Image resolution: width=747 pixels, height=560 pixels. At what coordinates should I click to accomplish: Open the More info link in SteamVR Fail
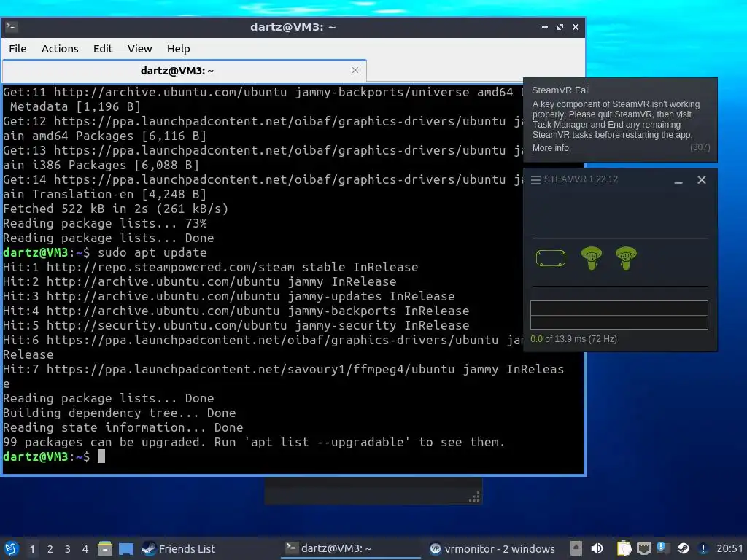click(x=550, y=148)
